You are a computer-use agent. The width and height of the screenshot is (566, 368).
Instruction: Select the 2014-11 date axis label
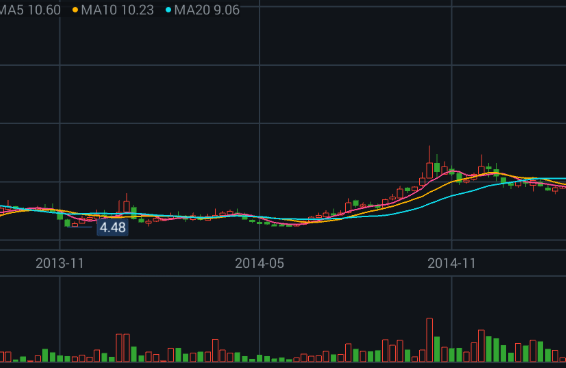tap(451, 263)
